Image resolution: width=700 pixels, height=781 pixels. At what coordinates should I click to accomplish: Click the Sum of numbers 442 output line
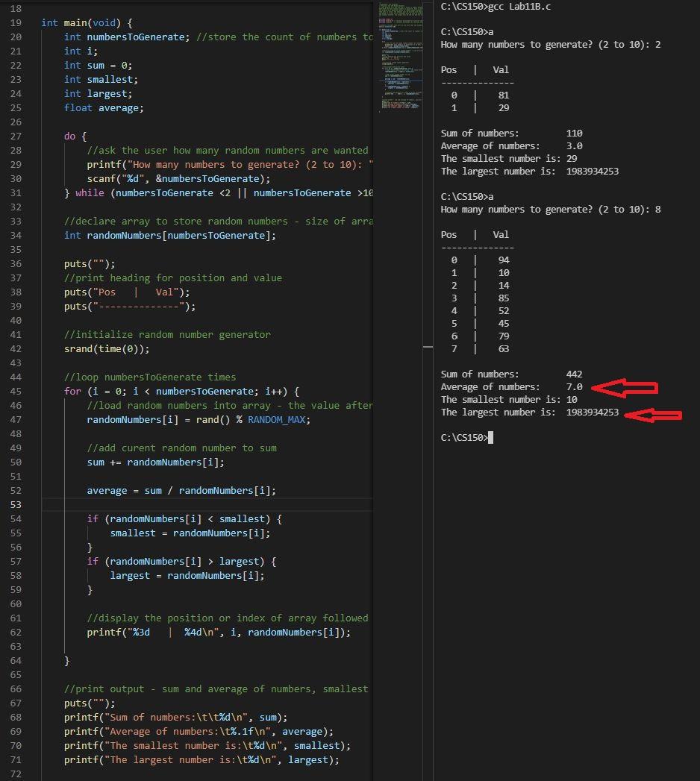tap(511, 374)
